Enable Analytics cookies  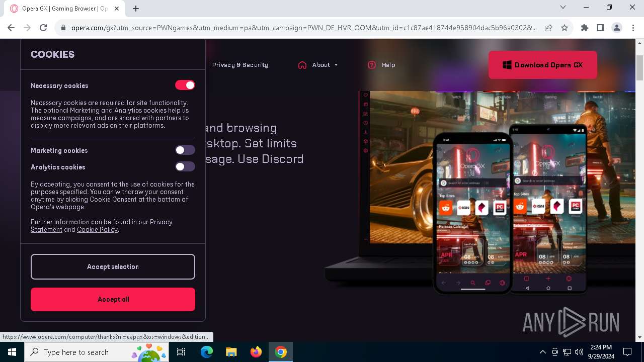(185, 166)
